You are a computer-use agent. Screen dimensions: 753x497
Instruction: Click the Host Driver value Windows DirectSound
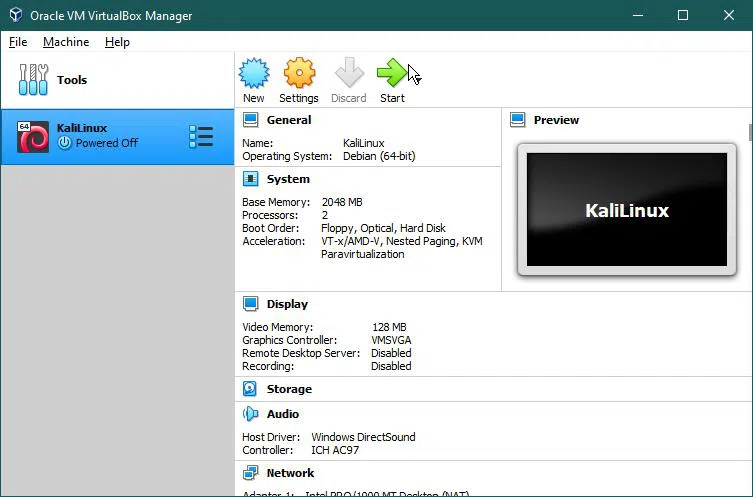click(364, 437)
